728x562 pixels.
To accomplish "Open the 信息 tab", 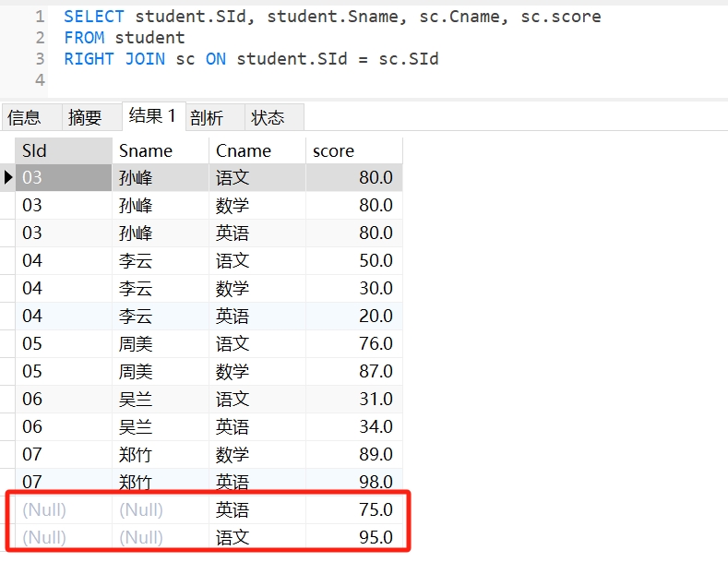I will pos(25,117).
